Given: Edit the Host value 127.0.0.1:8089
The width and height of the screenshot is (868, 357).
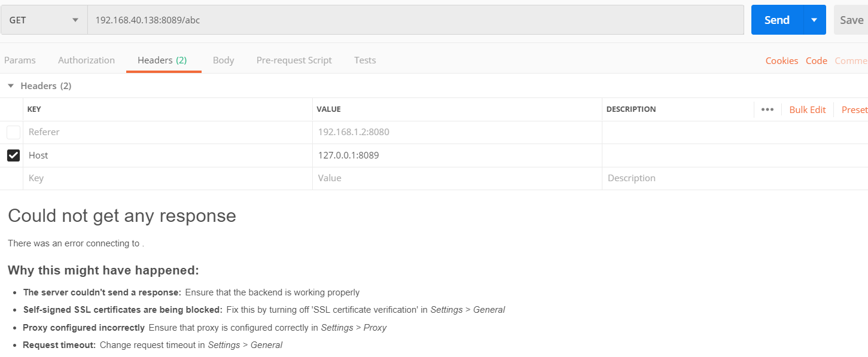Looking at the screenshot, I should click(x=348, y=155).
